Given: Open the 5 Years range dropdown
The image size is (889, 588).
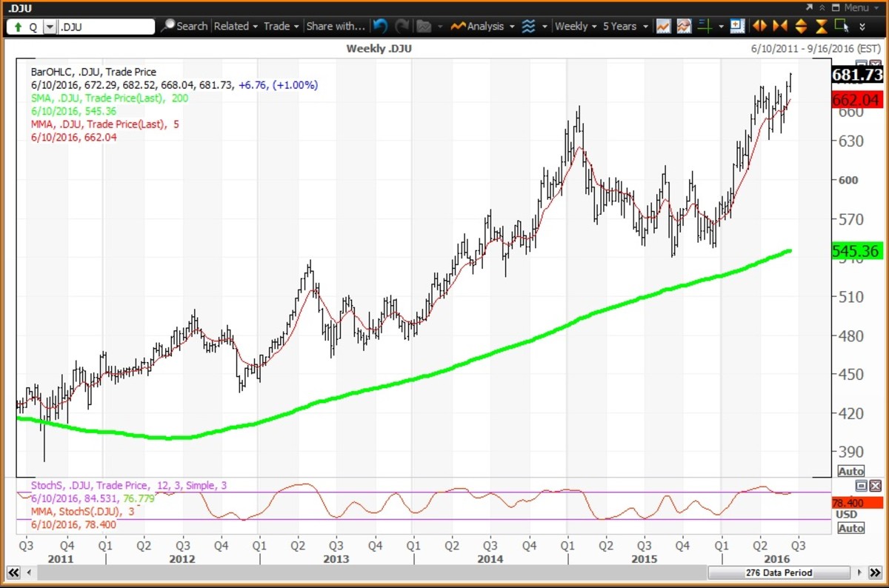Looking at the screenshot, I should tap(625, 26).
